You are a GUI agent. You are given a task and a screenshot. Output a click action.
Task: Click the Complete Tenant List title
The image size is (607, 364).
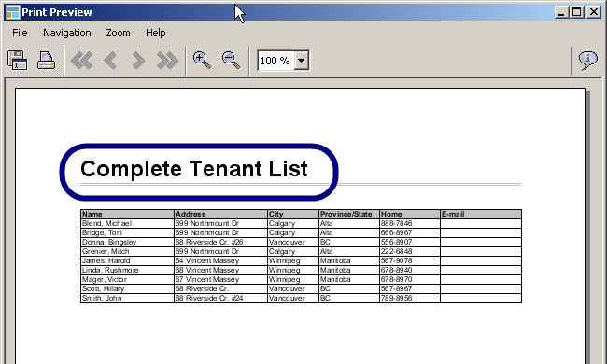tap(194, 169)
